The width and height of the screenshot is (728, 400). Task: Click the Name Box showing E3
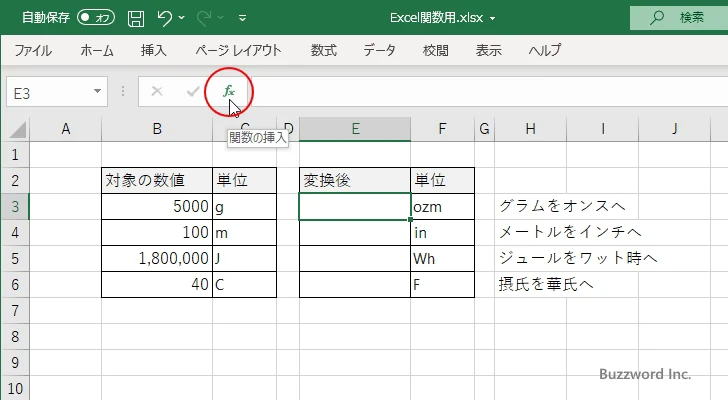[x=49, y=92]
